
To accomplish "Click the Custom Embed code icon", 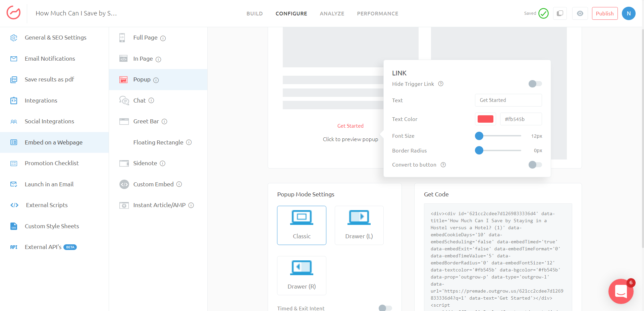I will (124, 184).
